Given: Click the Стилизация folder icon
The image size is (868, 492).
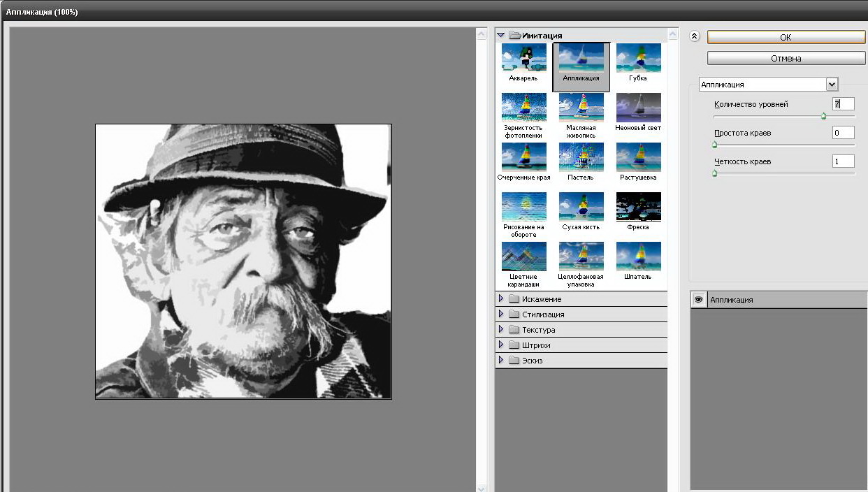Looking at the screenshot, I should pyautogui.click(x=514, y=314).
